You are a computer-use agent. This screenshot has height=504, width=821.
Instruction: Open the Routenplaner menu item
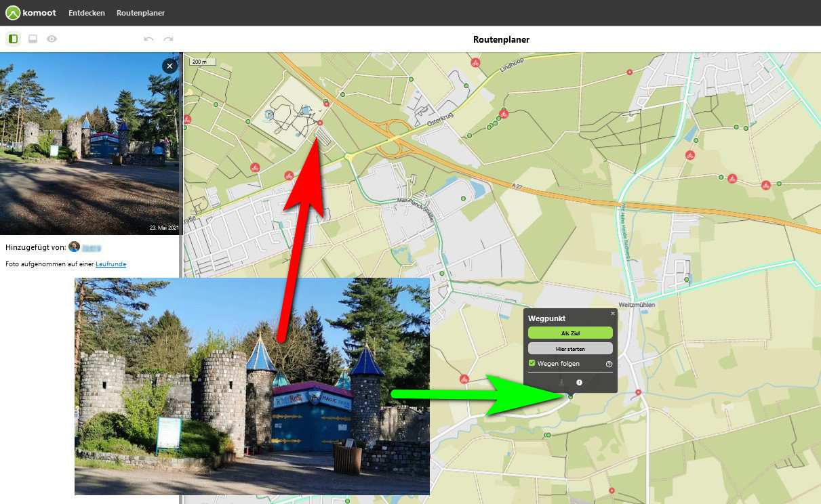click(140, 13)
